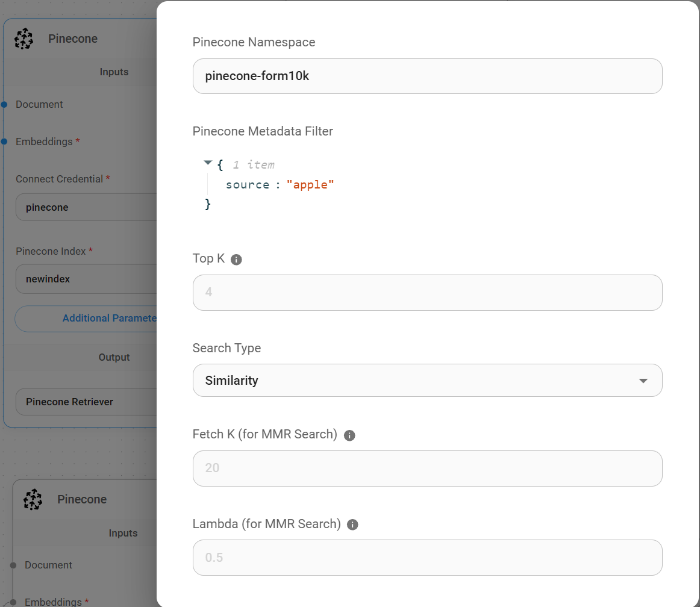The height and width of the screenshot is (607, 700).
Task: Click the Embeddings input connector on top node
Action: point(4,142)
